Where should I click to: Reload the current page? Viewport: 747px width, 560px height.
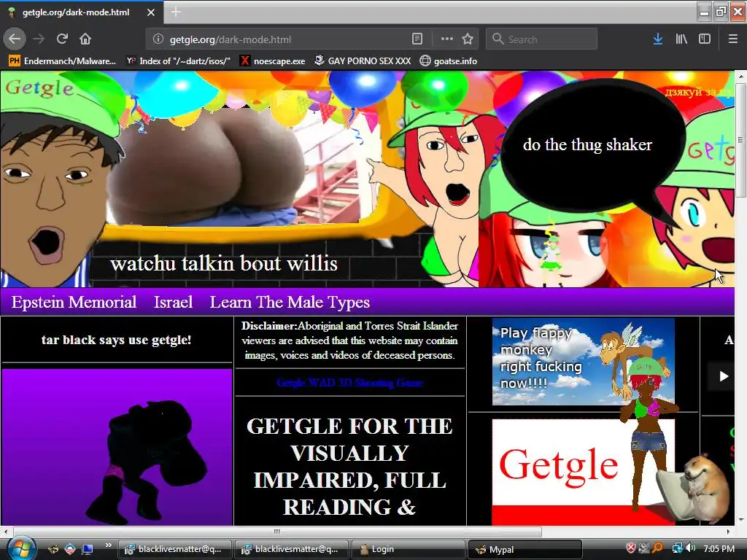62,39
